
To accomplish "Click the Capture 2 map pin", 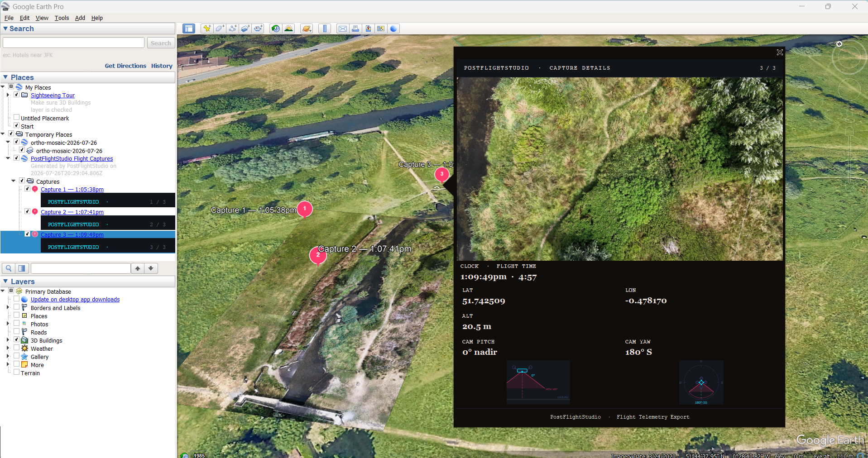I will 318,256.
